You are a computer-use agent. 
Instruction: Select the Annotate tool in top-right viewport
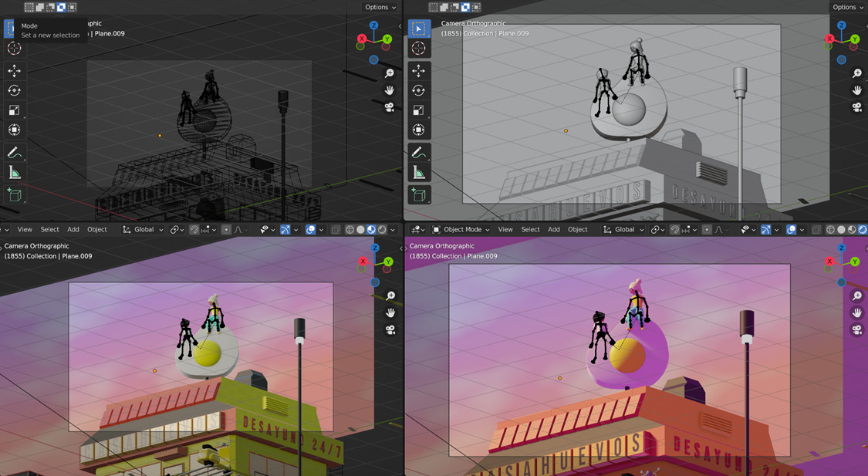(418, 153)
